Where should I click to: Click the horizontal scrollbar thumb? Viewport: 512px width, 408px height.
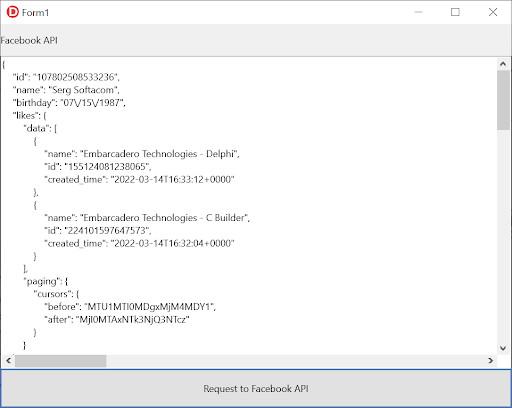tap(61, 360)
